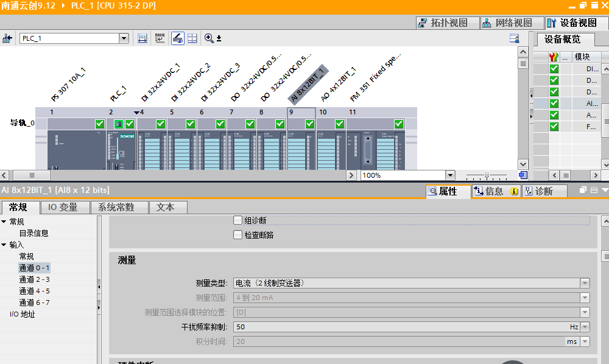The height and width of the screenshot is (364, 609).
Task: Collapse the 常规 tree node at the top
Action: tap(4, 222)
